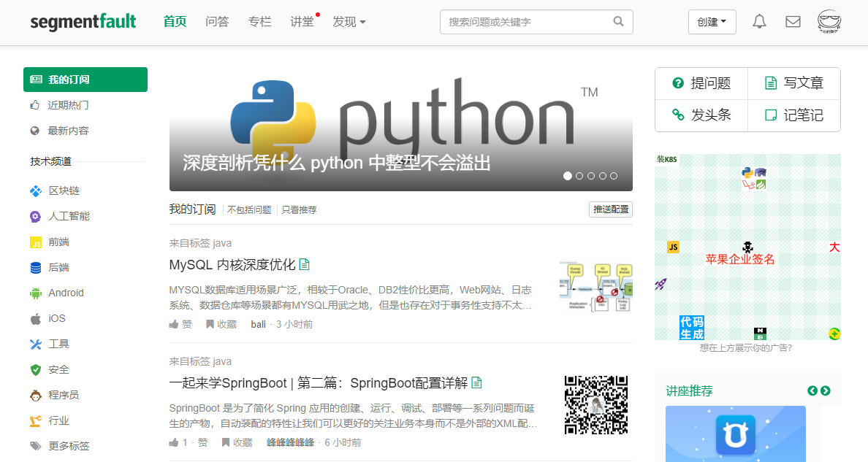Click the Android robot icon
Screen dimensions: 868x462
(35, 293)
